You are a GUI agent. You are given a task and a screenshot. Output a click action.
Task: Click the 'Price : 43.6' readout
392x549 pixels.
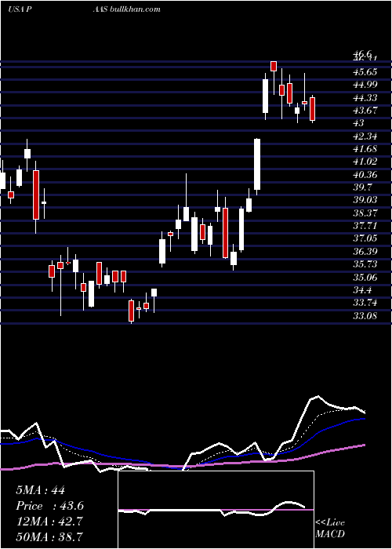click(49, 506)
